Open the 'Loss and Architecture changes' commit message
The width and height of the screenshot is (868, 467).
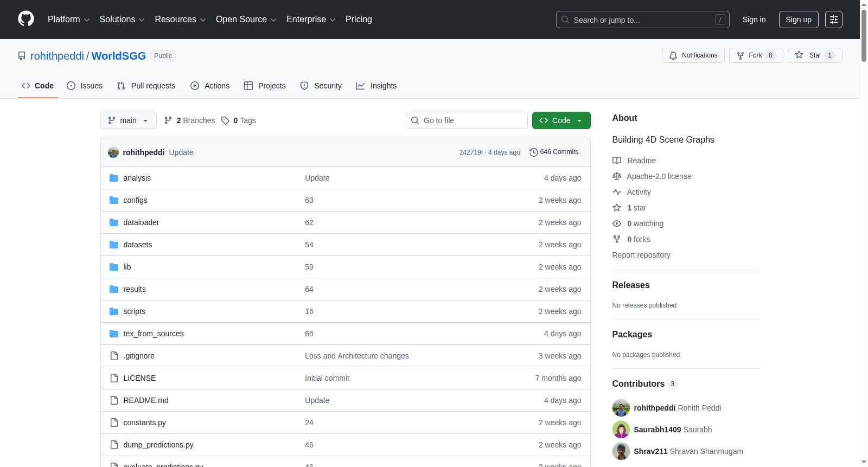(x=357, y=356)
